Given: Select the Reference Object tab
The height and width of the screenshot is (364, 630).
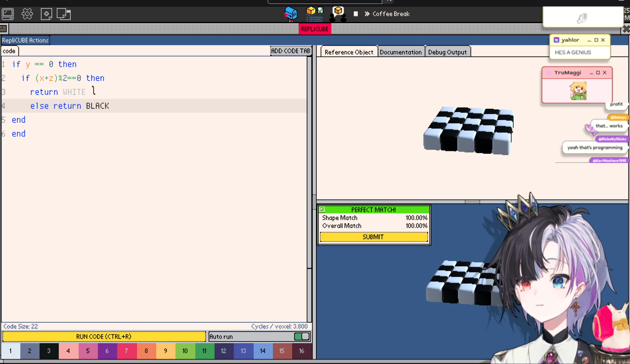Looking at the screenshot, I should pos(349,52).
